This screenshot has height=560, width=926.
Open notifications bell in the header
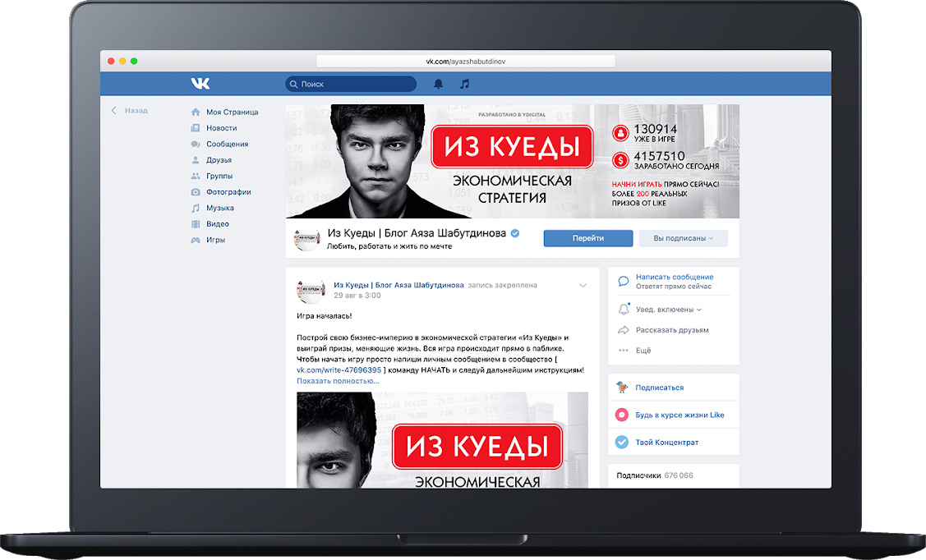coord(438,84)
